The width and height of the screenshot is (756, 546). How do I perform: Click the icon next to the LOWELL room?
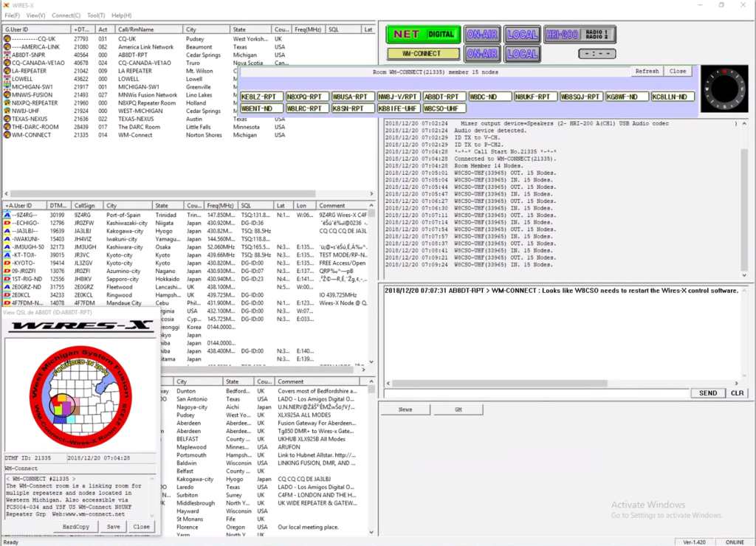coord(7,79)
